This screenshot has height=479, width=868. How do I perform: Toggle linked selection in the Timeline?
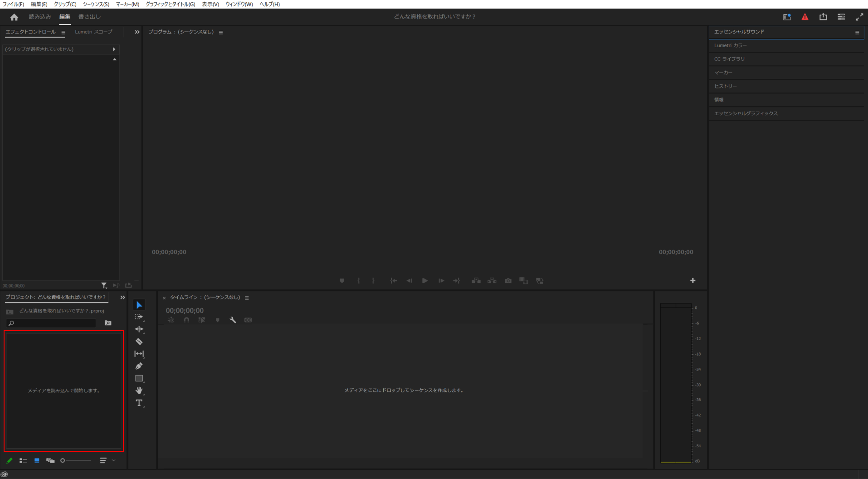pos(202,320)
